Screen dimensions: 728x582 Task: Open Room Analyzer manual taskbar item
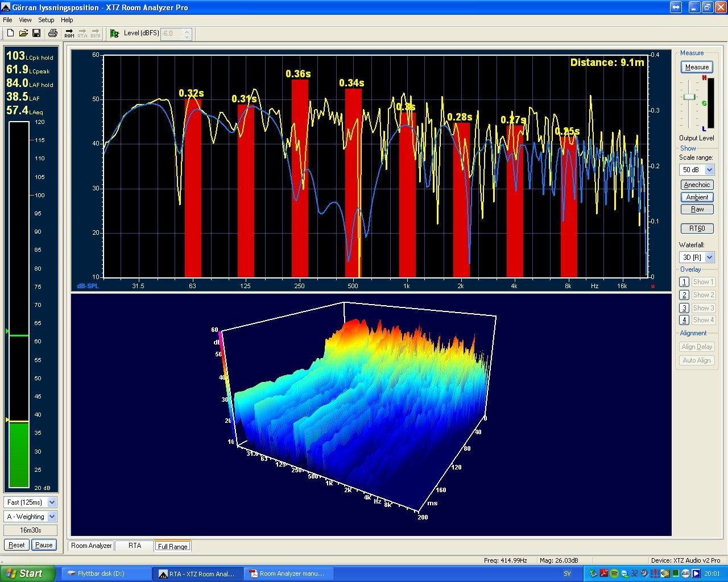(289, 573)
